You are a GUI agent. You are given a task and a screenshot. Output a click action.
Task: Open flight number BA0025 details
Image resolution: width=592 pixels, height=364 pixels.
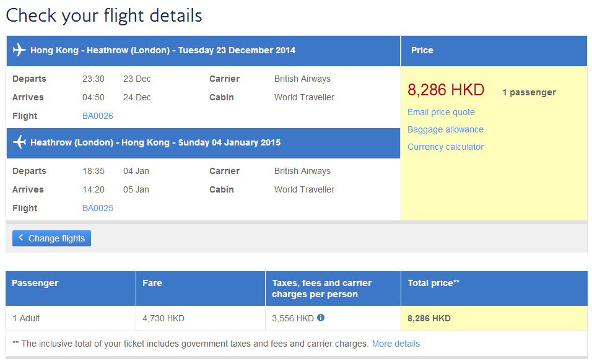(x=98, y=208)
